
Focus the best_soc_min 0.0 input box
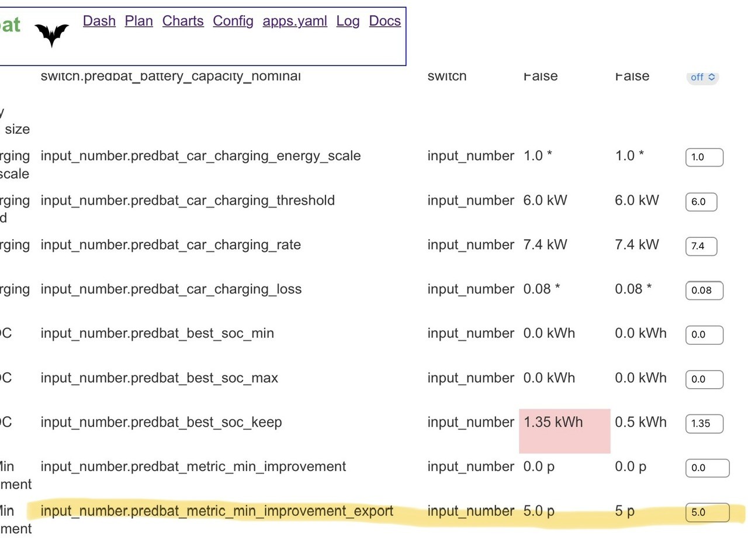coord(704,335)
